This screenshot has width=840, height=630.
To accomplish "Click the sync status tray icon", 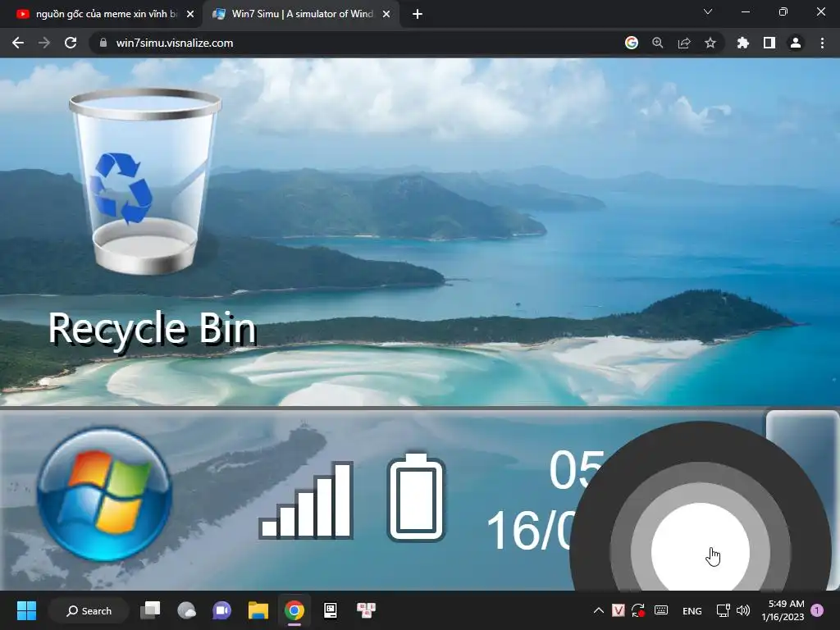I will [638, 610].
